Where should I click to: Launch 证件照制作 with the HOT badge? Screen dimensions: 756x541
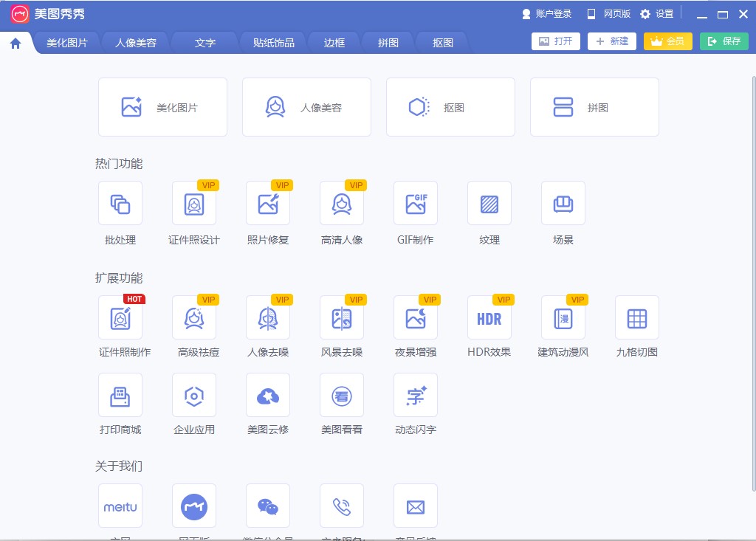point(120,317)
